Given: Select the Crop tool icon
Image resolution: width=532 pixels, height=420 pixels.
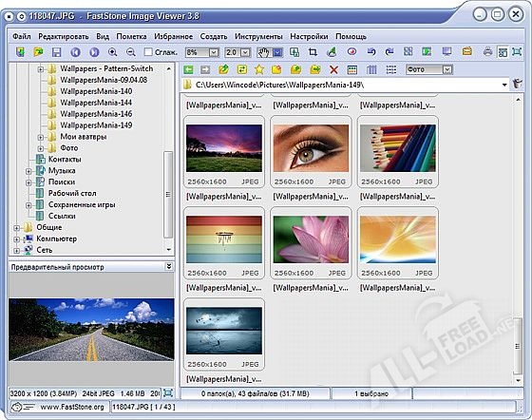Looking at the screenshot, I should point(313,52).
